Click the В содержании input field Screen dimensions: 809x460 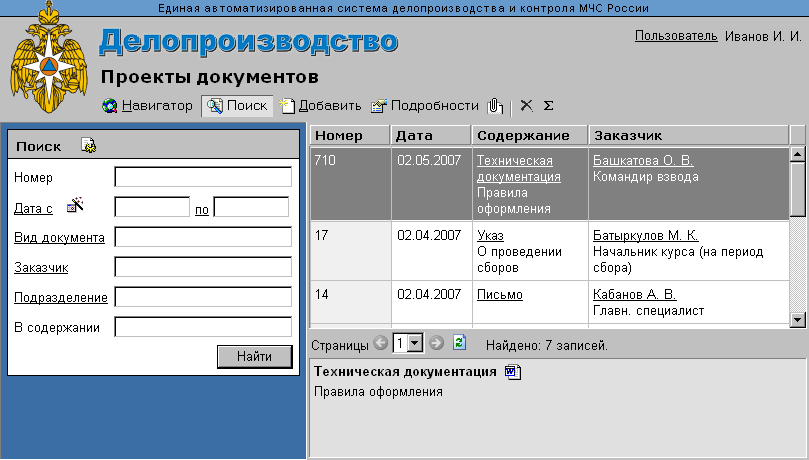[203, 327]
